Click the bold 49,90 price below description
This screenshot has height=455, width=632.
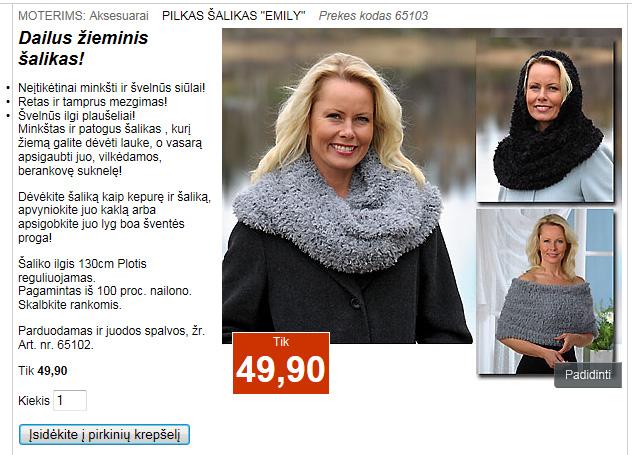pos(52,371)
